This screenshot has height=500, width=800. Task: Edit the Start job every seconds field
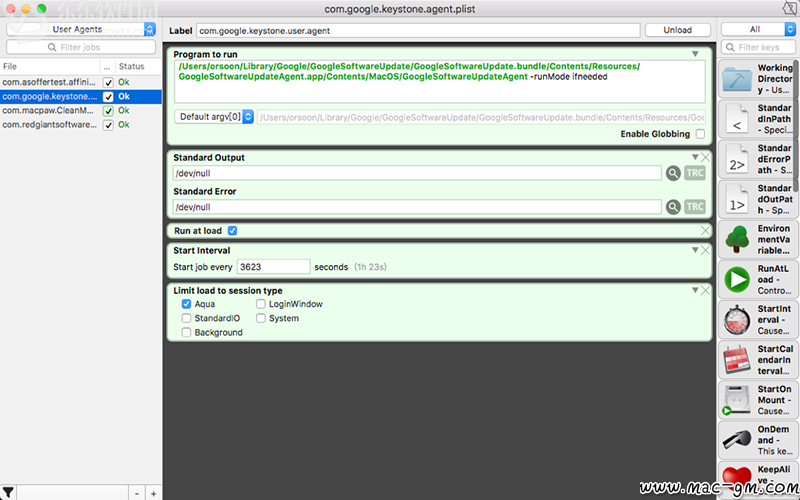[x=273, y=266]
